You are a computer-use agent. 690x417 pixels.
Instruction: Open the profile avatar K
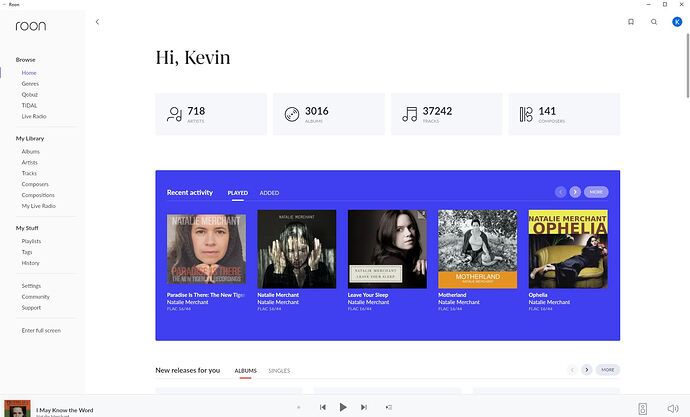click(x=677, y=22)
